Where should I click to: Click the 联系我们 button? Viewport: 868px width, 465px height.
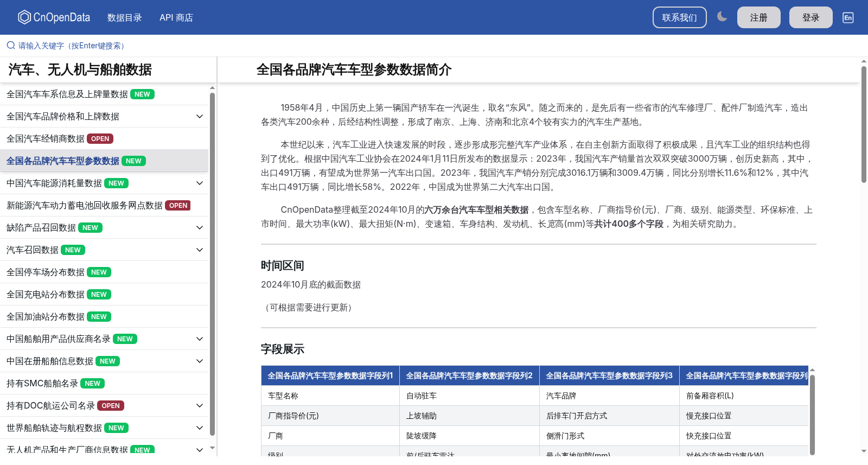coord(679,17)
